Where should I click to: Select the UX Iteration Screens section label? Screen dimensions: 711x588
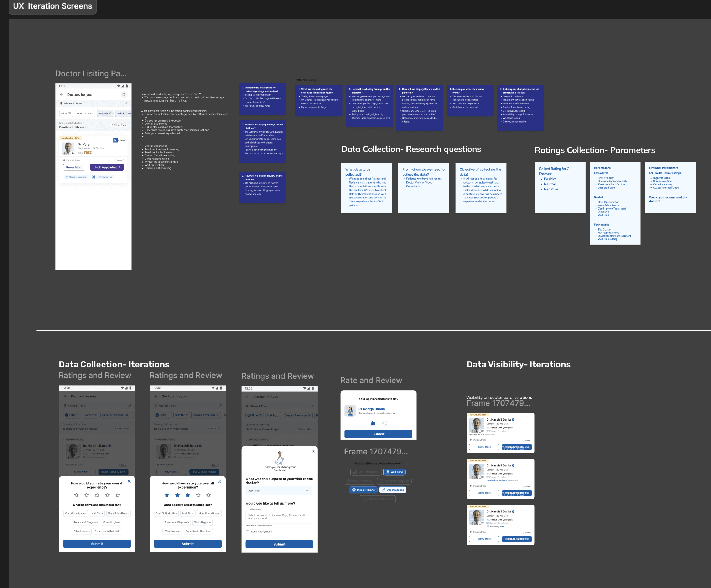pos(52,6)
